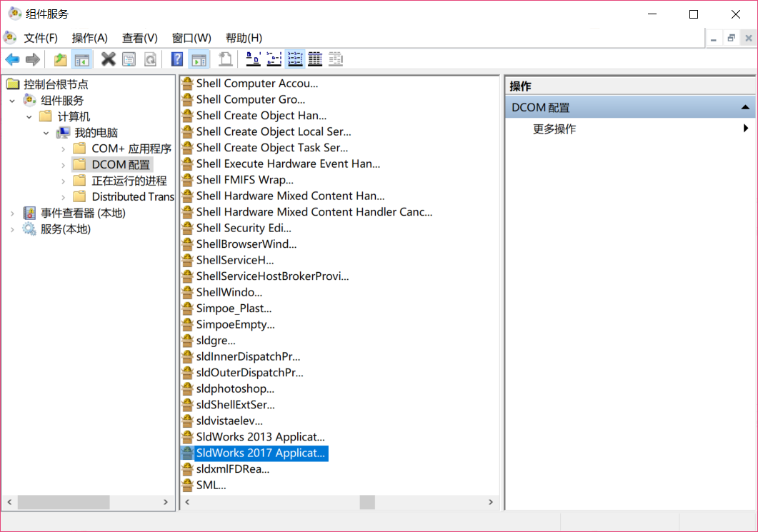Image resolution: width=758 pixels, height=532 pixels.
Task: Select SldWorks 2017 Applicat... entry
Action: pyautogui.click(x=261, y=453)
